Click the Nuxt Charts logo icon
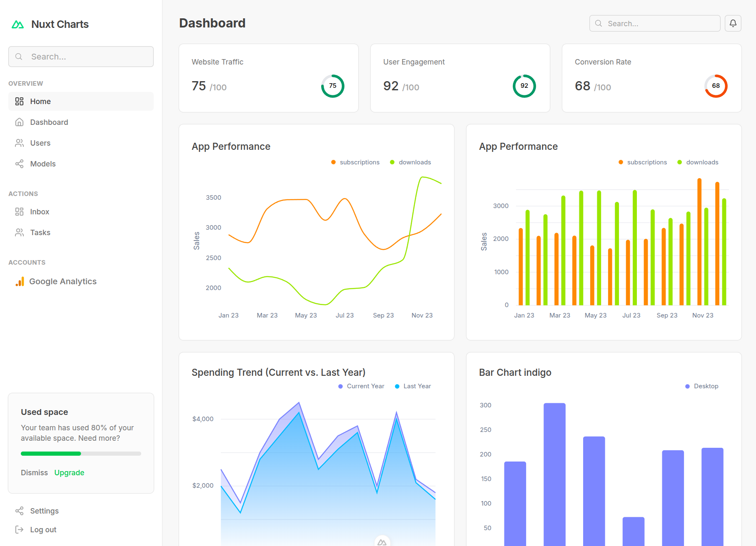 click(17, 25)
